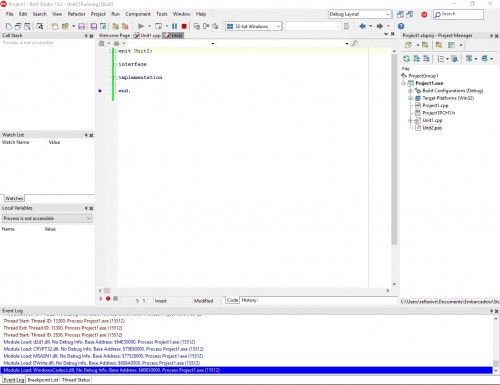Expand the Unit1.cpp tree node
Screen dimensions: 500x385
[x=411, y=120]
